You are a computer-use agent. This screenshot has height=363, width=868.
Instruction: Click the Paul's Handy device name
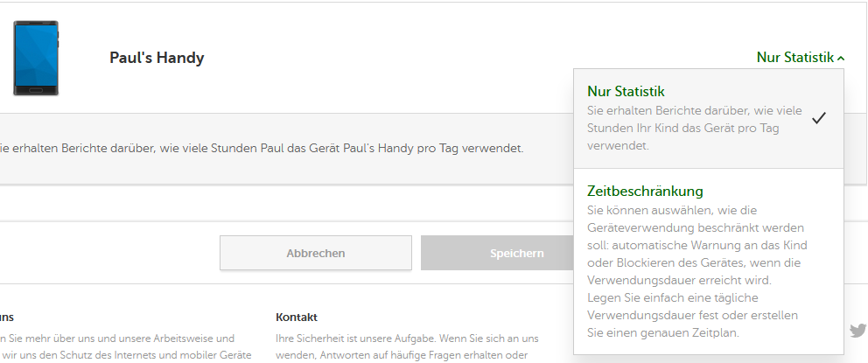(x=157, y=58)
